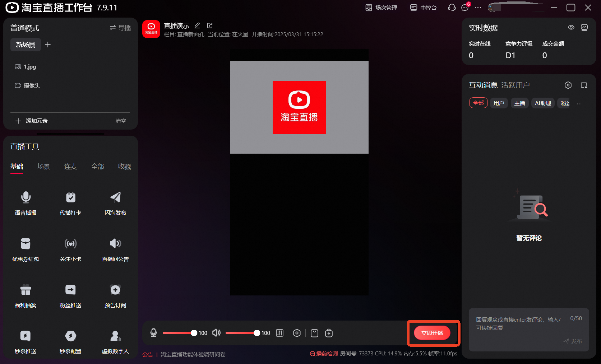This screenshot has width=601, height=364.
Task: Open the 闪淘发布 publish tool
Action: pyautogui.click(x=115, y=203)
